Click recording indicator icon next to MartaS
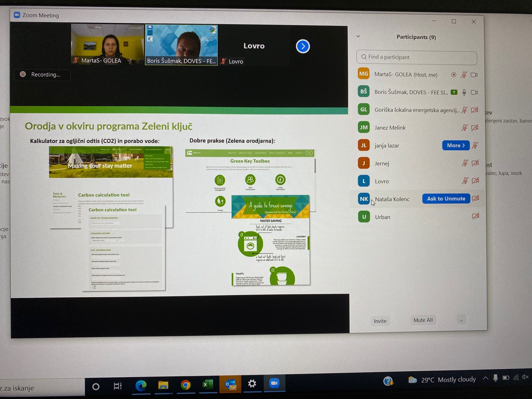The image size is (532, 399). tap(454, 75)
